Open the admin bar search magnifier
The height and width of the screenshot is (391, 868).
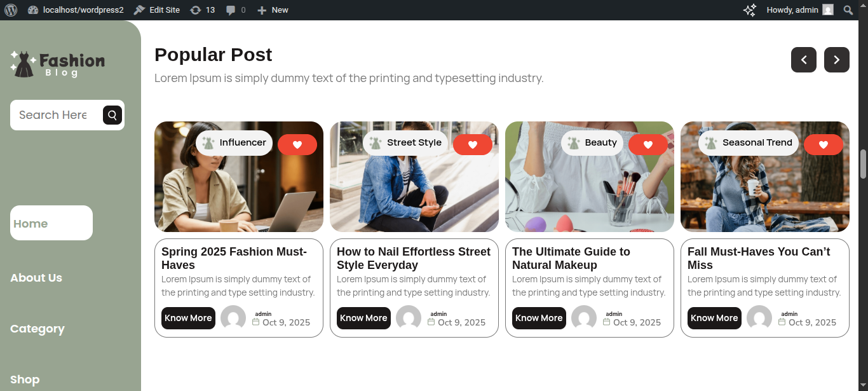pos(848,10)
